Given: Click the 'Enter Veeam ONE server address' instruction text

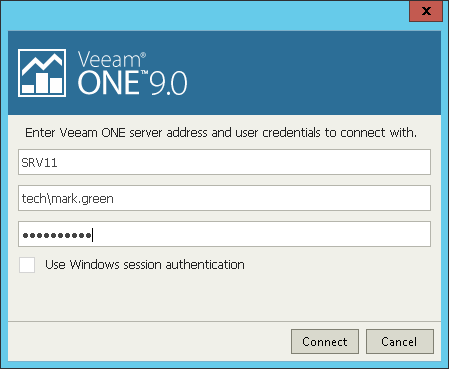Looking at the screenshot, I should 221,132.
